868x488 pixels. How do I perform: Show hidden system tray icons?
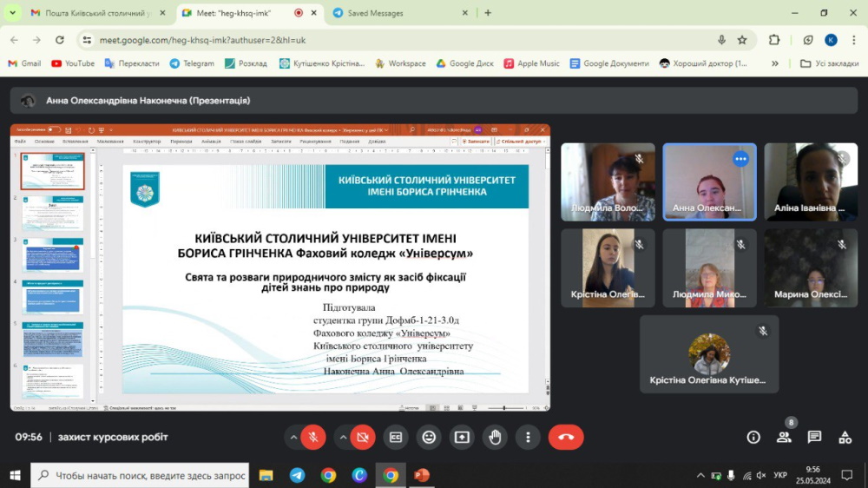pos(700,475)
